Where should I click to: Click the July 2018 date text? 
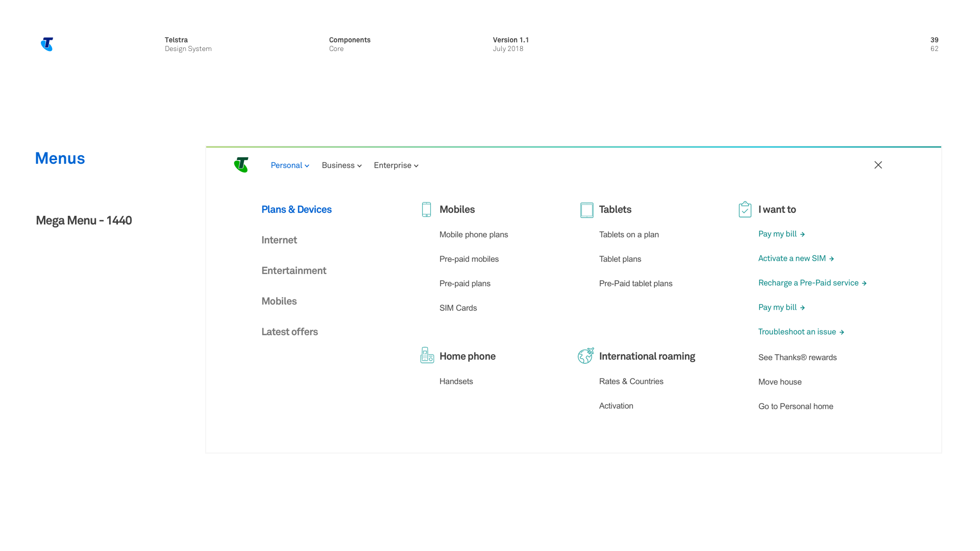[508, 49]
